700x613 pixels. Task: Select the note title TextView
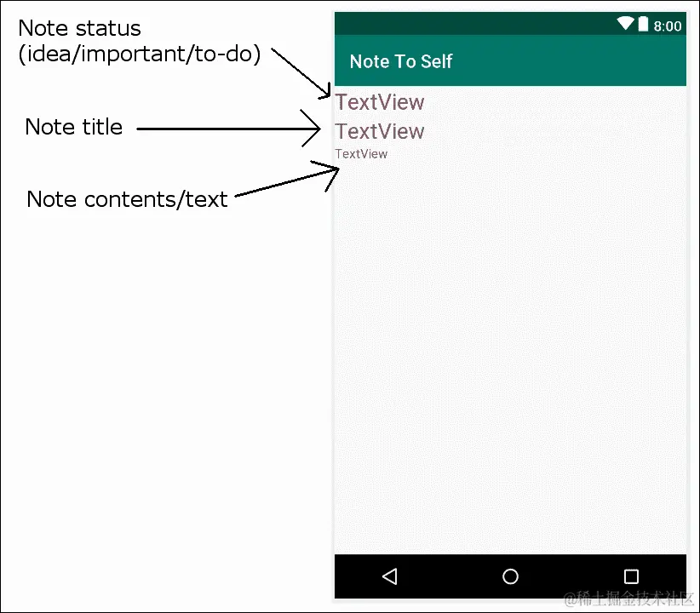[x=379, y=131]
